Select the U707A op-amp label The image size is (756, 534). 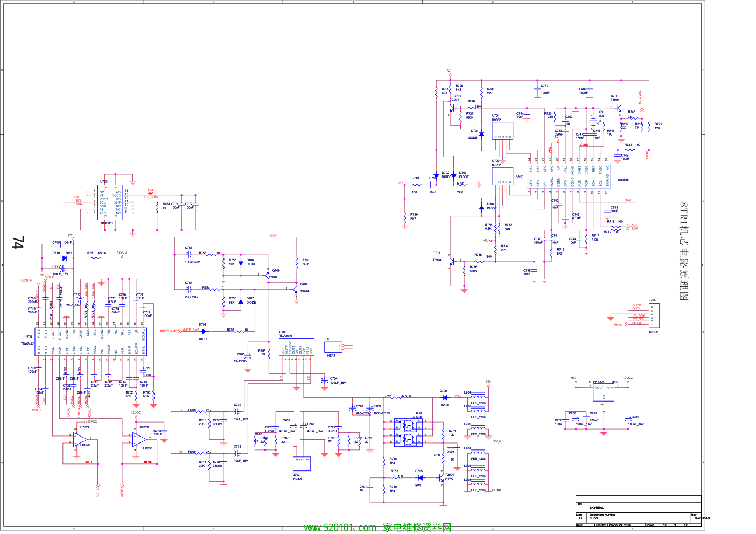pyautogui.click(x=85, y=427)
